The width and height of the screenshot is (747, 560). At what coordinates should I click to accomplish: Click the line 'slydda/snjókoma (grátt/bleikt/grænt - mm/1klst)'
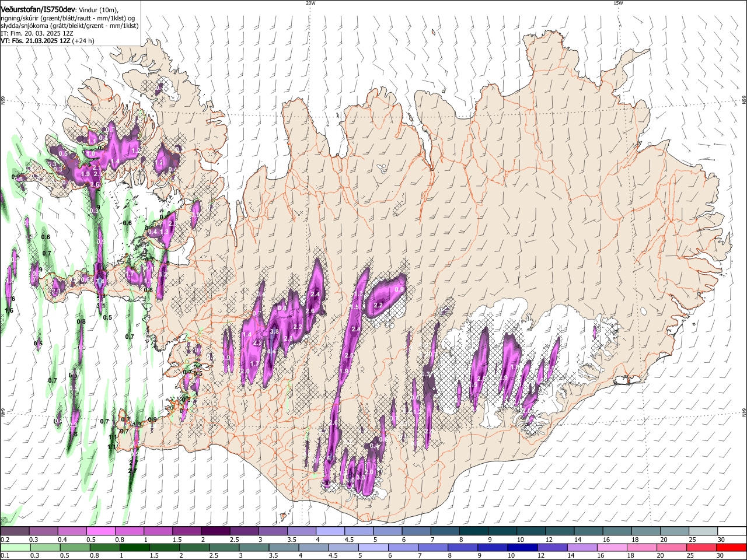tap(69, 26)
